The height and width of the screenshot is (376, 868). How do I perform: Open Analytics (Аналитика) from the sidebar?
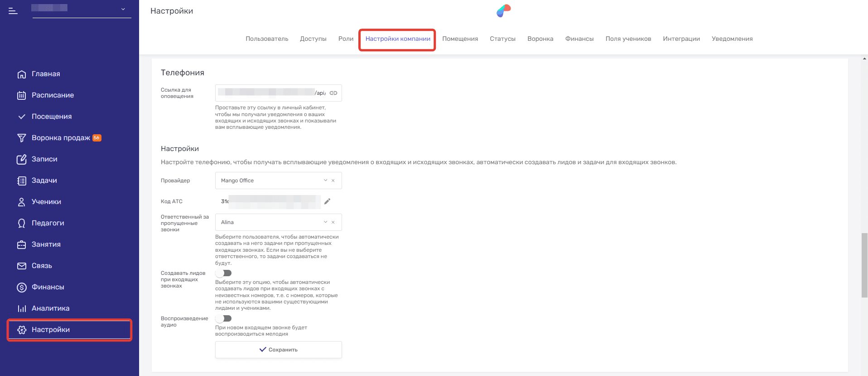click(50, 308)
